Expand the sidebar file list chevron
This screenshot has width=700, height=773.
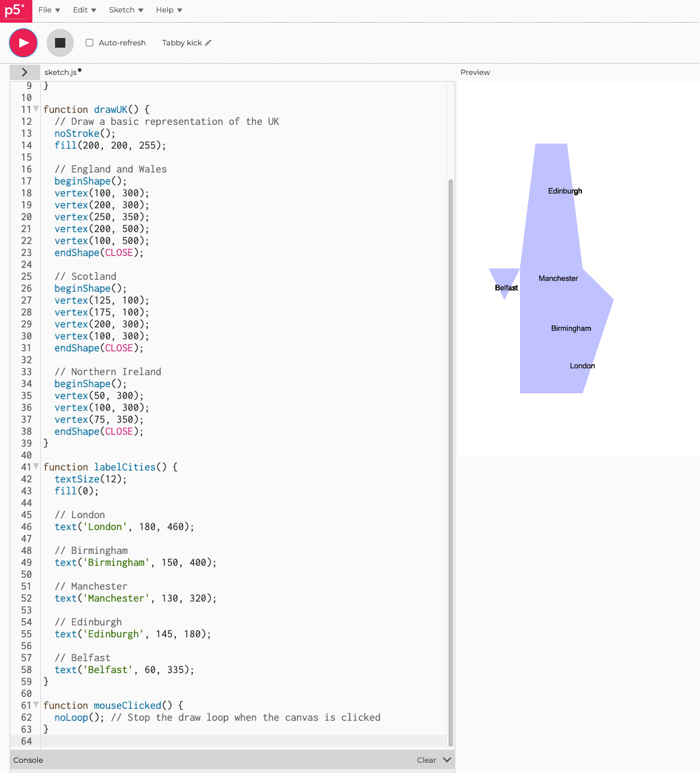tap(24, 72)
